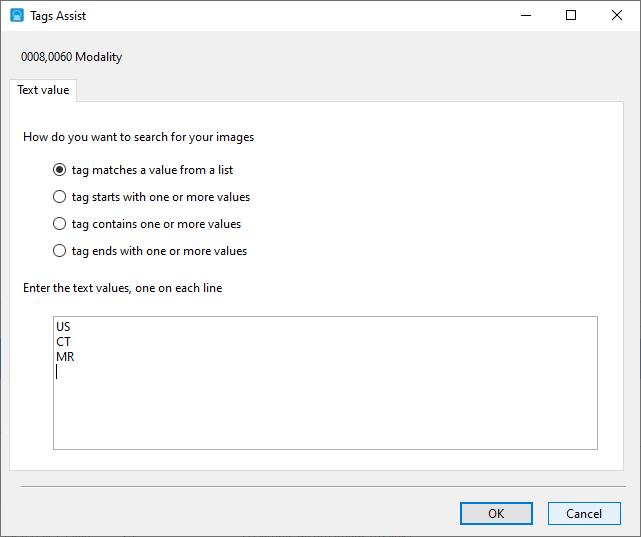The image size is (641, 537).
Task: Select "tag matches a value from a list"
Action: pyautogui.click(x=60, y=170)
